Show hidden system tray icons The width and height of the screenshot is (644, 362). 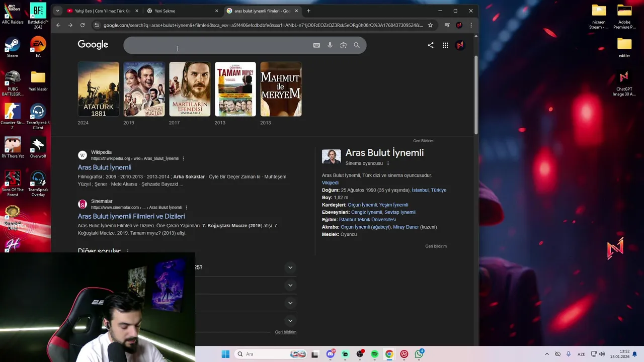coord(547,354)
